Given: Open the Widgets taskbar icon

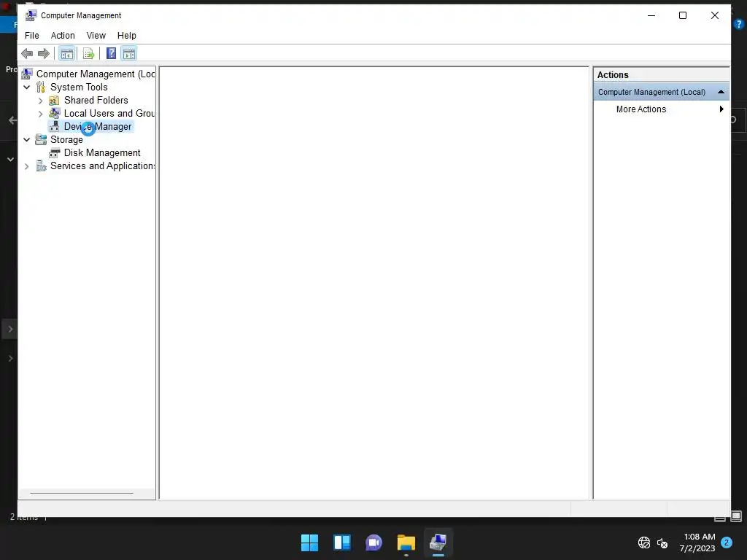Looking at the screenshot, I should point(342,542).
